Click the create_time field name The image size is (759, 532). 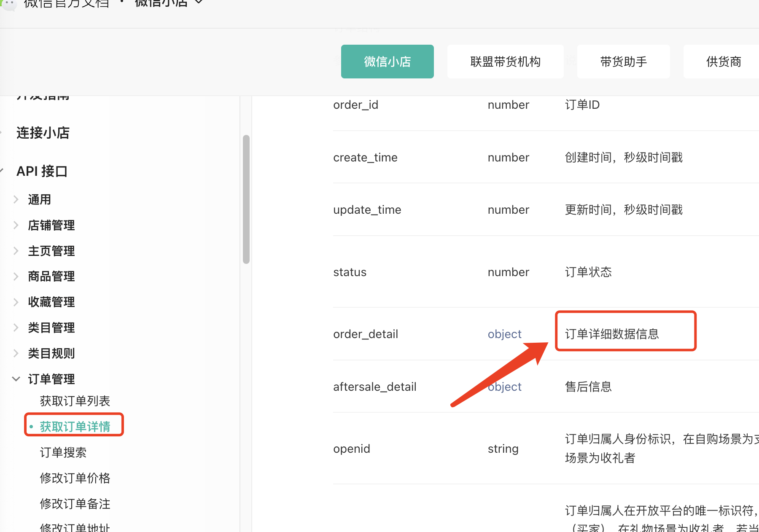coord(366,157)
